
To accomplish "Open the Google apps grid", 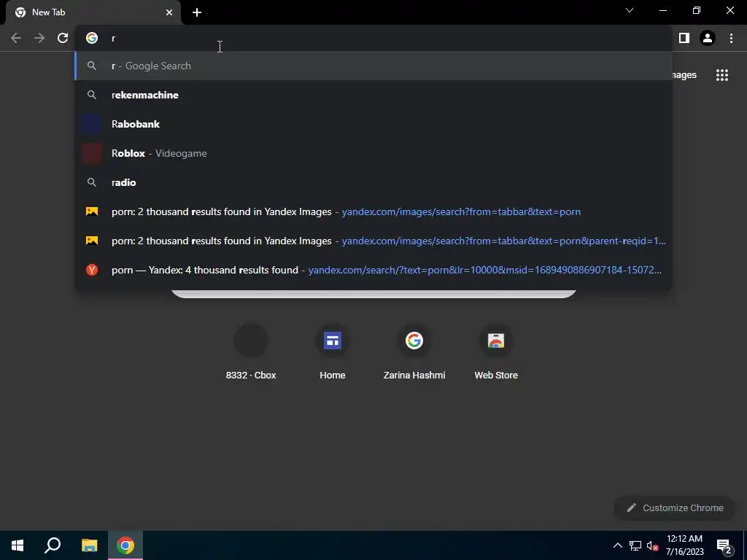I will pyautogui.click(x=722, y=75).
